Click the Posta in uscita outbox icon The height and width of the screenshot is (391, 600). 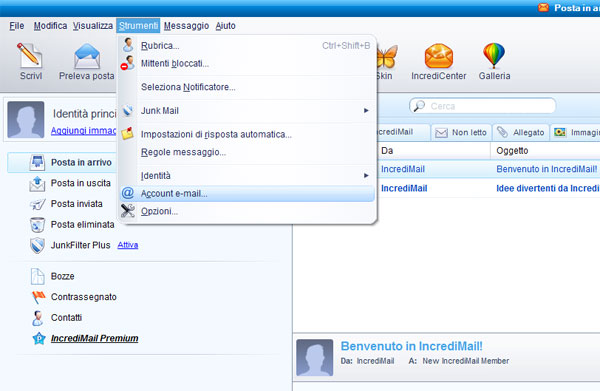point(37,183)
